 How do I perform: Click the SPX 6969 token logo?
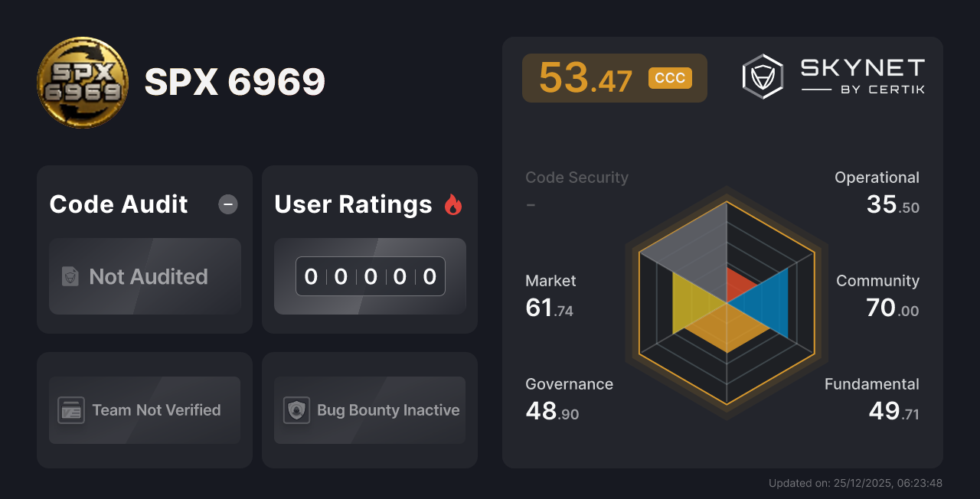tap(83, 82)
